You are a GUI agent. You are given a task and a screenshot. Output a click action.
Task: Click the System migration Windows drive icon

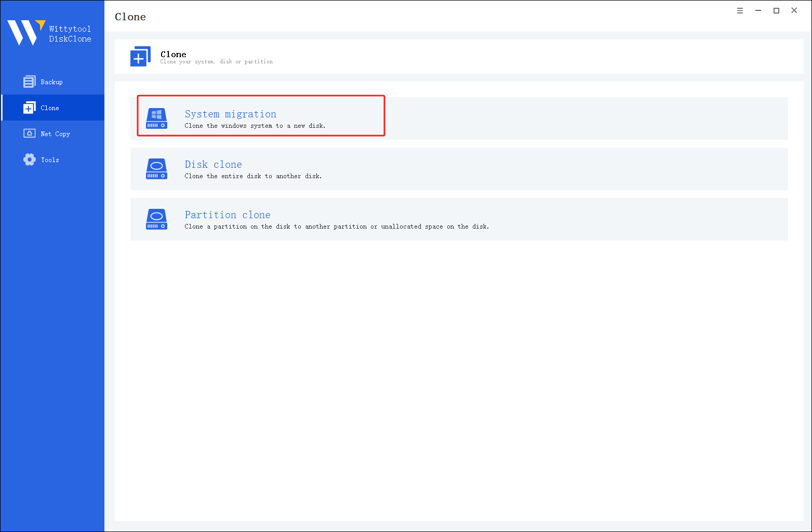tap(156, 118)
